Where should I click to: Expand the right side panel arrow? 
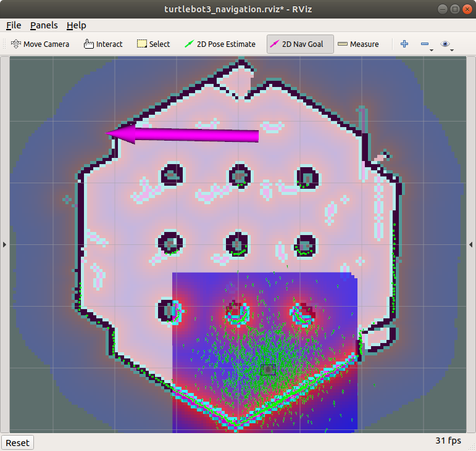pos(471,244)
